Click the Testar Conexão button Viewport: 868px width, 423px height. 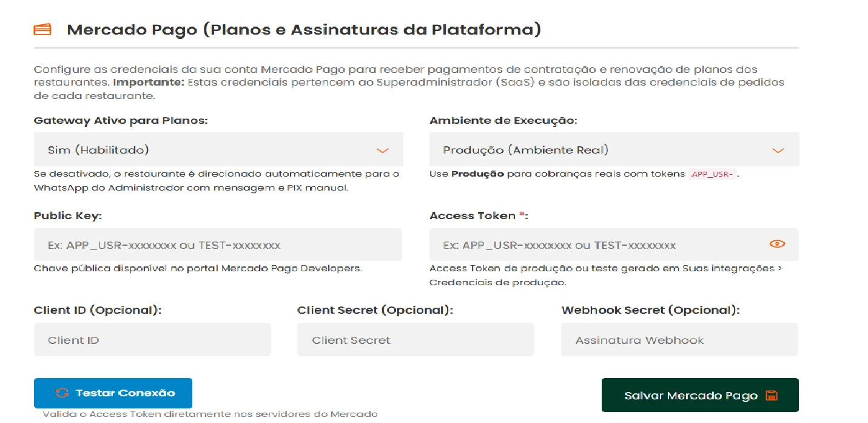coord(113,393)
